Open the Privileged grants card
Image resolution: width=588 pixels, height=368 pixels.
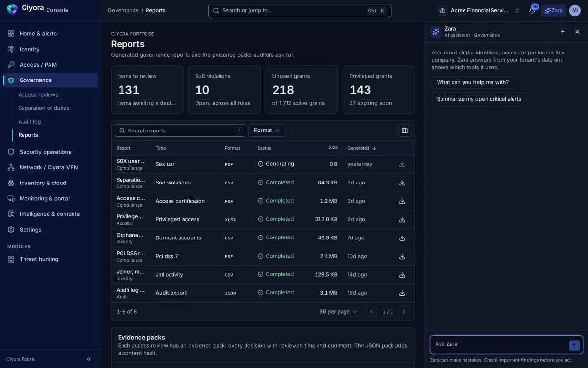[x=379, y=90]
